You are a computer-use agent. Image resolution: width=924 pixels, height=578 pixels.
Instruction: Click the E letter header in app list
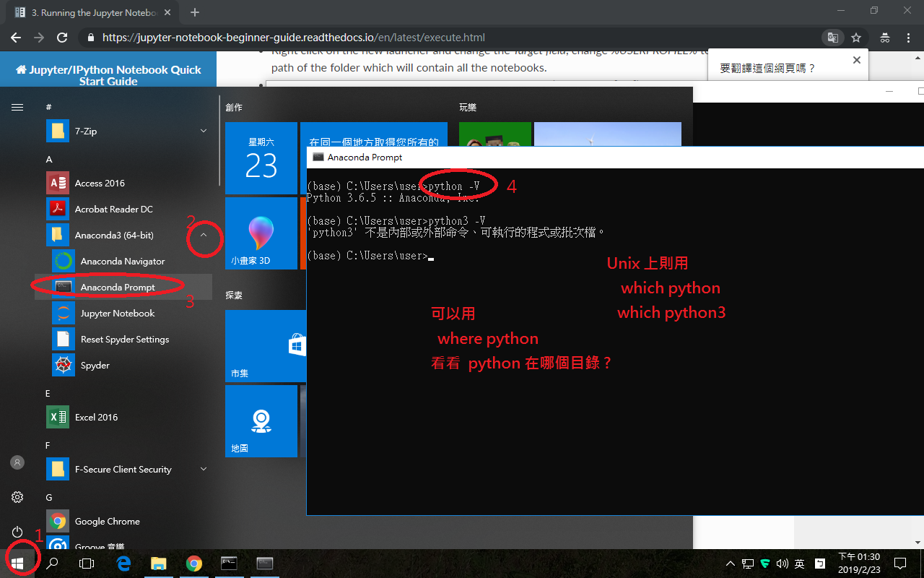(48, 393)
